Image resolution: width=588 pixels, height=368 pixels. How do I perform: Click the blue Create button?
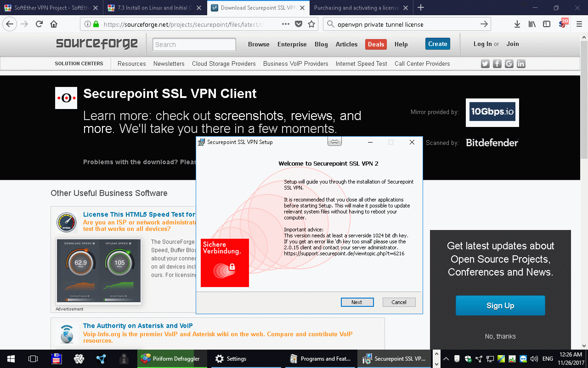(437, 44)
